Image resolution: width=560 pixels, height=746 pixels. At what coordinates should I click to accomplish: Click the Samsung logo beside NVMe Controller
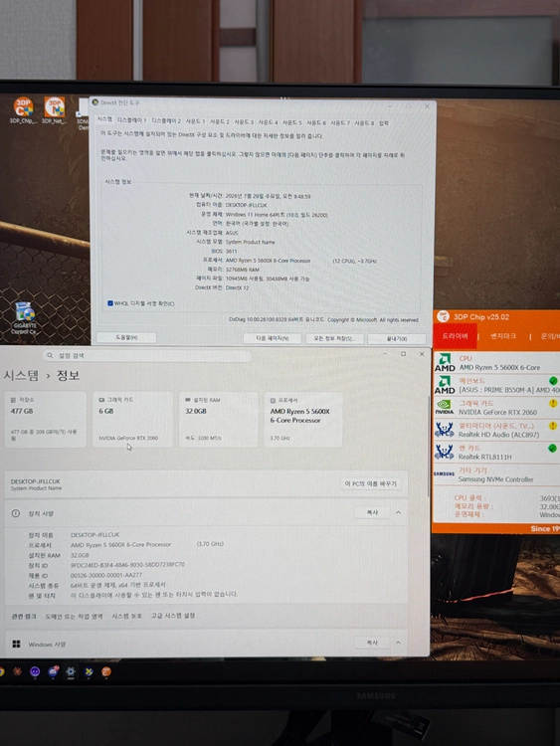[x=444, y=473]
